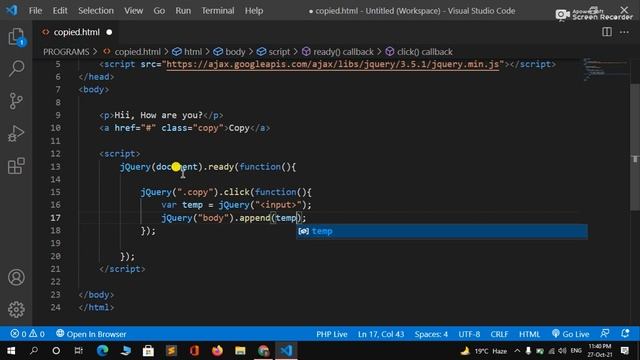The image size is (640, 360).
Task: Expand the ready() callback breadcrumb
Action: 343,52
